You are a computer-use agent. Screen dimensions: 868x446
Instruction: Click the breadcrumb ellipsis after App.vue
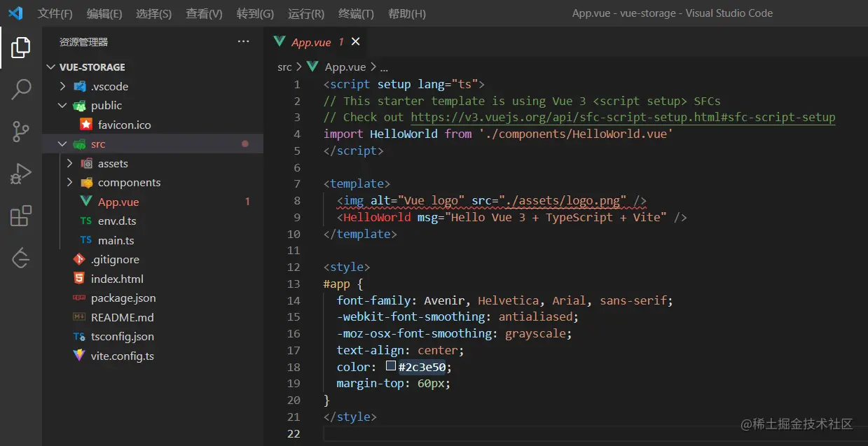[384, 68]
